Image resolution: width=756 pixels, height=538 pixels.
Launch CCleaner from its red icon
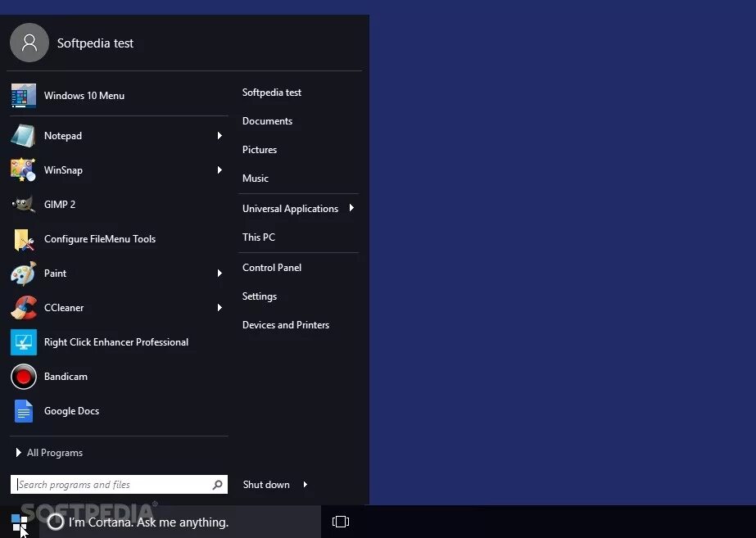24,308
